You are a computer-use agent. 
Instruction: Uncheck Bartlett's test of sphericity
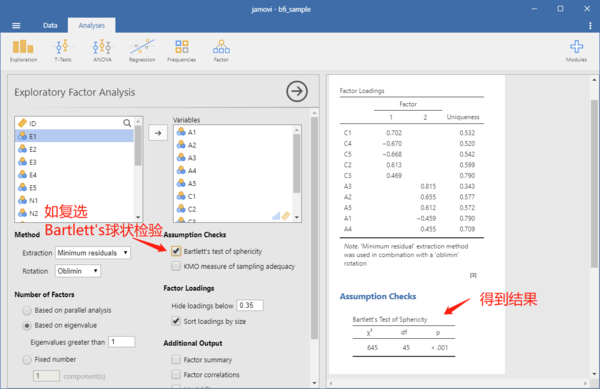tap(176, 251)
